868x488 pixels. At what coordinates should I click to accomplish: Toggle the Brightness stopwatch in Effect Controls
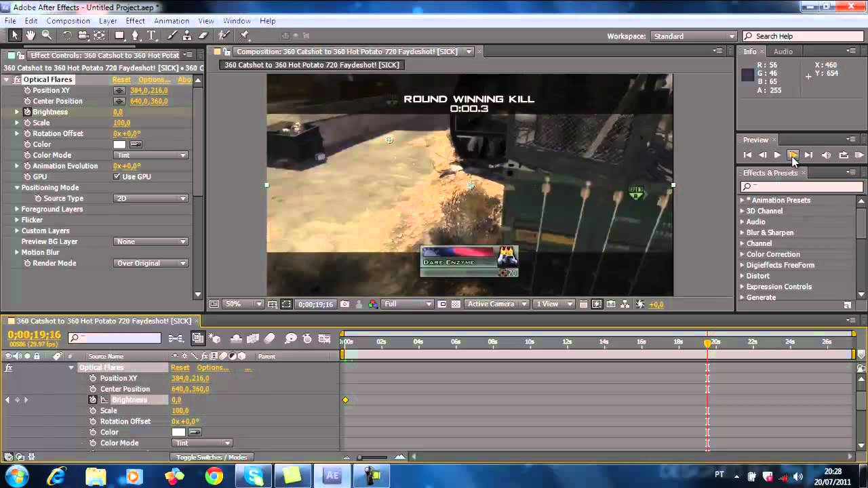coord(28,112)
